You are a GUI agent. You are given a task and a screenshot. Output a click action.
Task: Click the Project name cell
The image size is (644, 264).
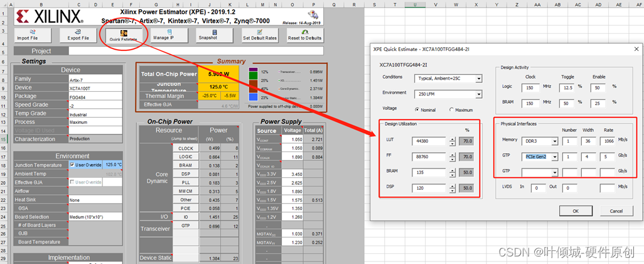196,51
